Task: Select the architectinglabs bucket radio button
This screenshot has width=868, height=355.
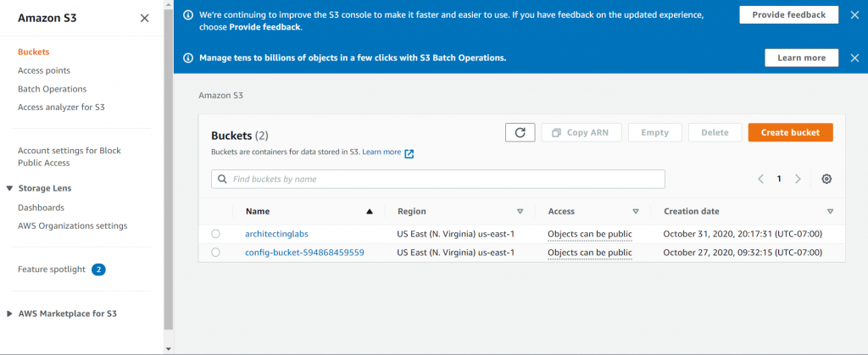Action: [x=216, y=234]
